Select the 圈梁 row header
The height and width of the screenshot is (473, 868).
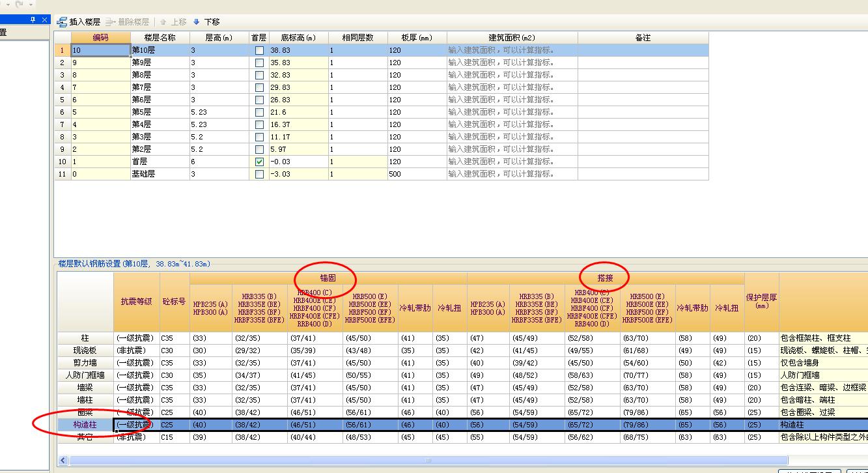click(85, 412)
